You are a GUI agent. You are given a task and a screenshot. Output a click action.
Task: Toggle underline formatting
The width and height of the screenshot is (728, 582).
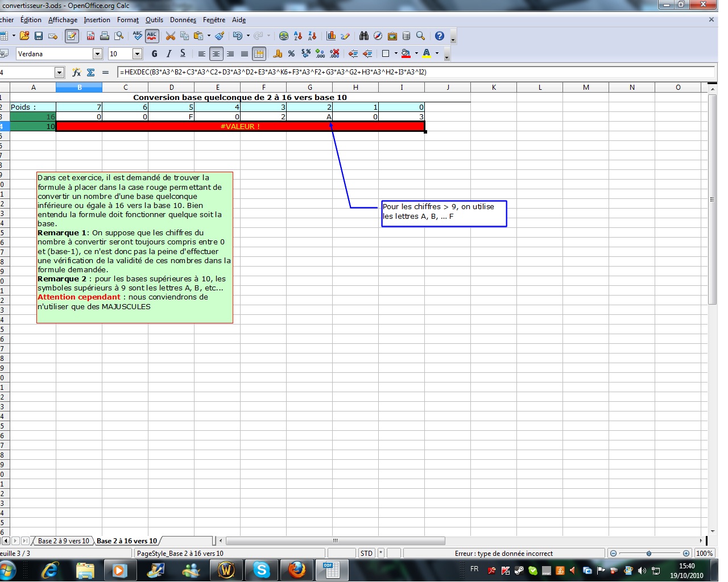(x=183, y=53)
